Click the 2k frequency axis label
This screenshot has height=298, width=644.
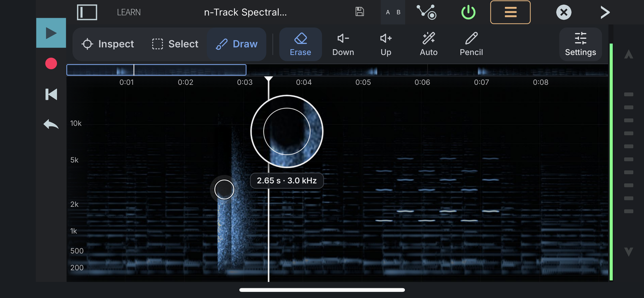pos(75,205)
